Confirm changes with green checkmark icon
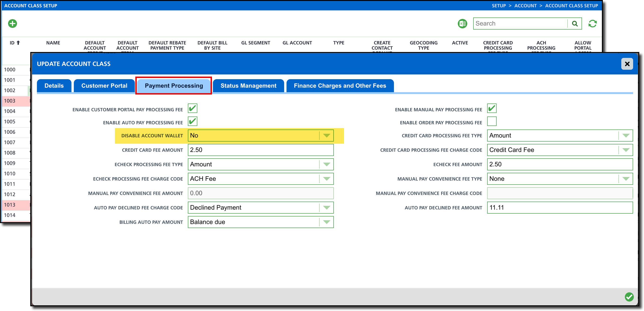 [629, 297]
